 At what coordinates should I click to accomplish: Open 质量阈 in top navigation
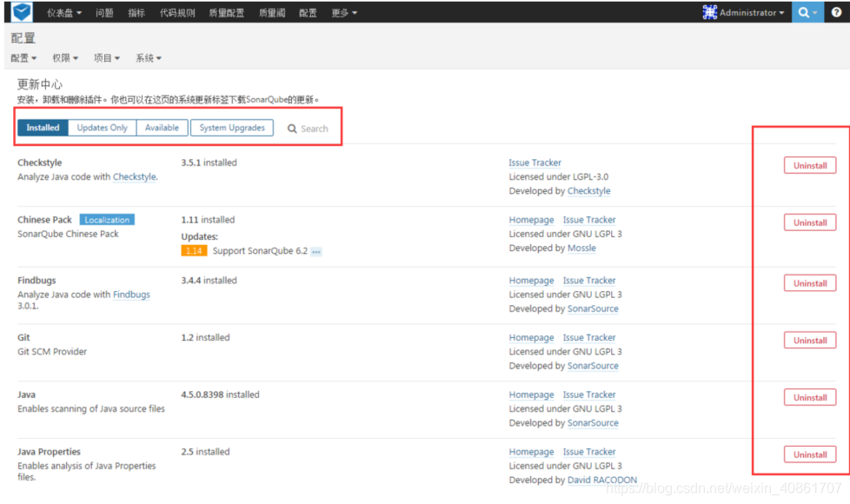[x=272, y=13]
